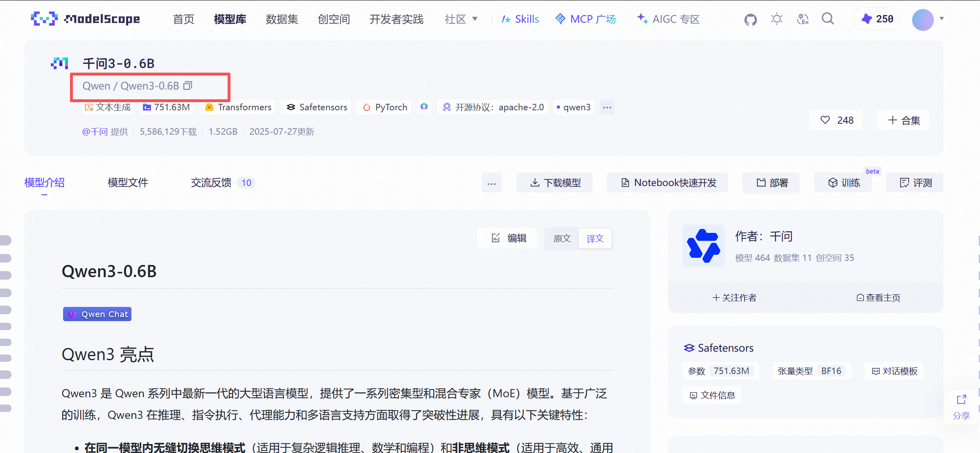Open the user avatar in the header
This screenshot has height=453, width=980.
923,19
